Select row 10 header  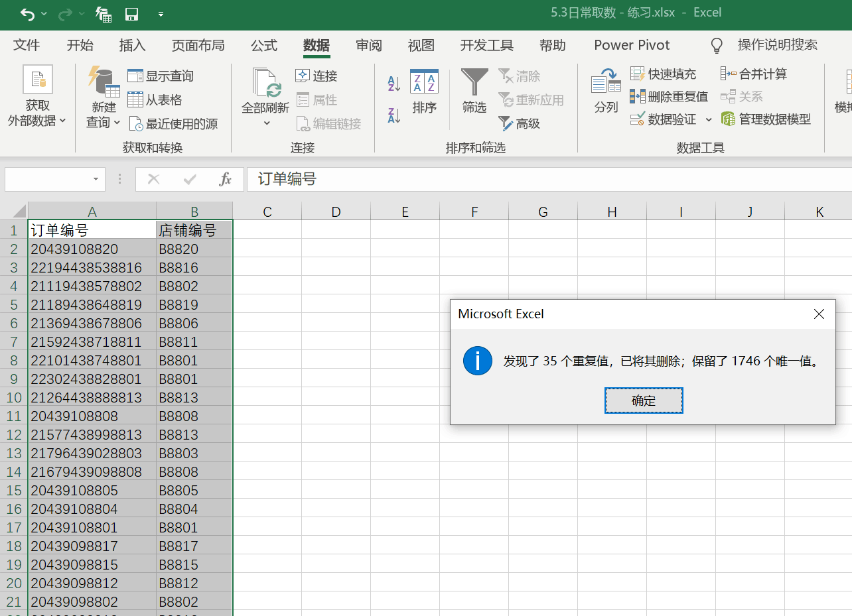pyautogui.click(x=14, y=398)
